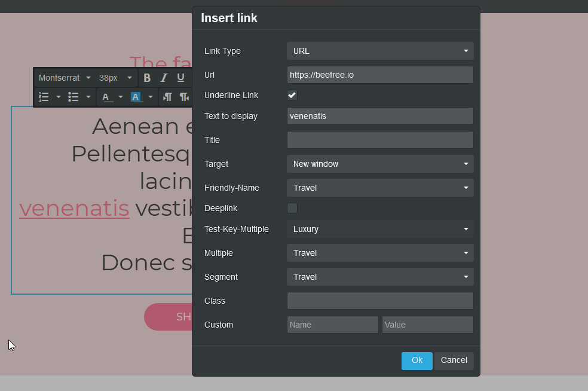Click the background color icon
The height and width of the screenshot is (391, 588).
pyautogui.click(x=137, y=97)
